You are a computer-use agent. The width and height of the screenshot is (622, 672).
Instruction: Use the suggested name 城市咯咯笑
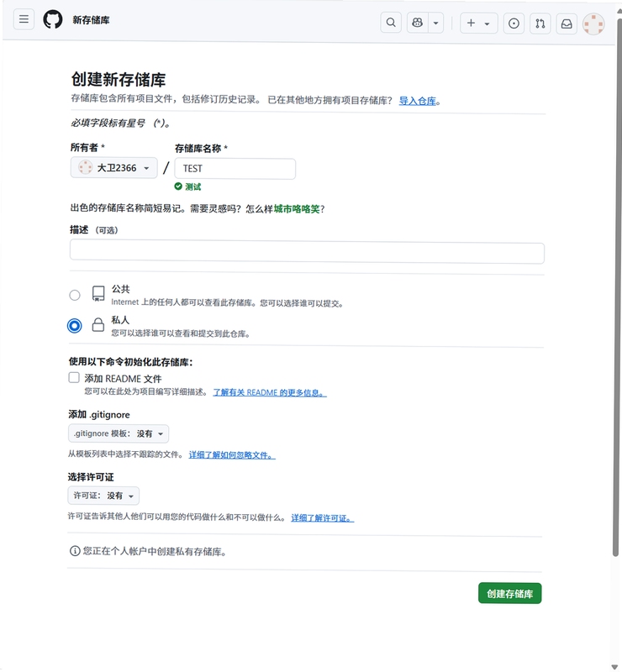point(297,208)
